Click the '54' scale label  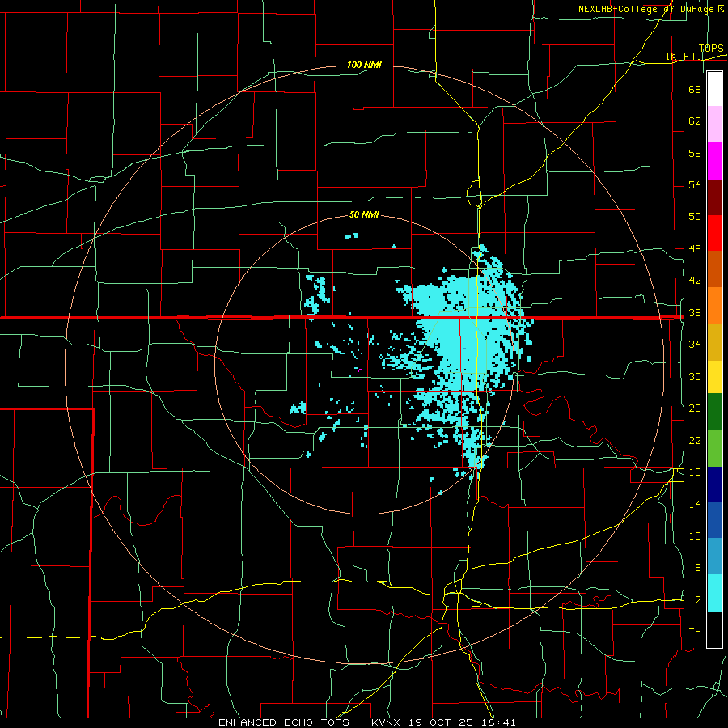(x=695, y=184)
